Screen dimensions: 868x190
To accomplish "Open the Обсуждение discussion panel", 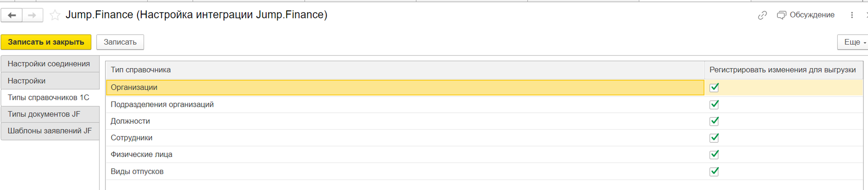I will (x=806, y=15).
